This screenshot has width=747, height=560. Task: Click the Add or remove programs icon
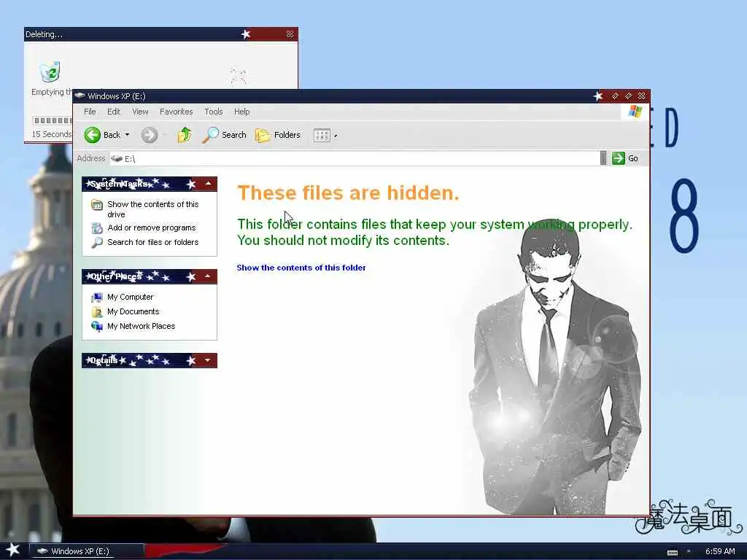(x=97, y=228)
